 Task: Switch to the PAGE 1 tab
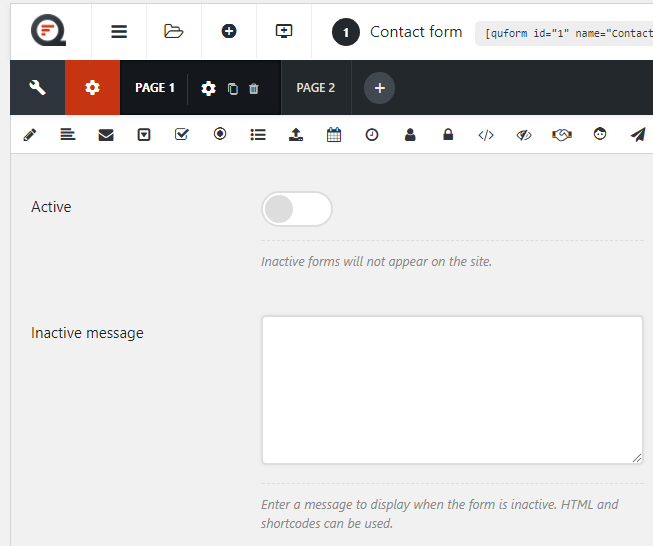(x=155, y=88)
